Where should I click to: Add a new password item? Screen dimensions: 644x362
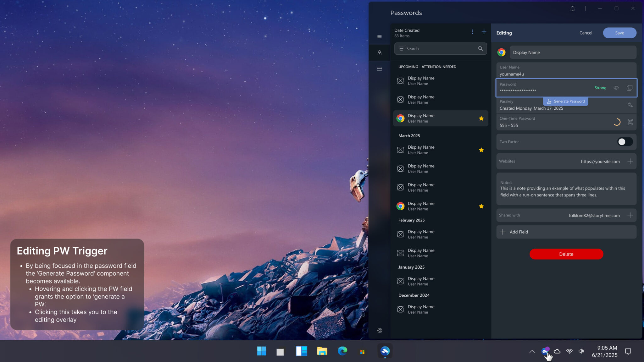click(484, 32)
